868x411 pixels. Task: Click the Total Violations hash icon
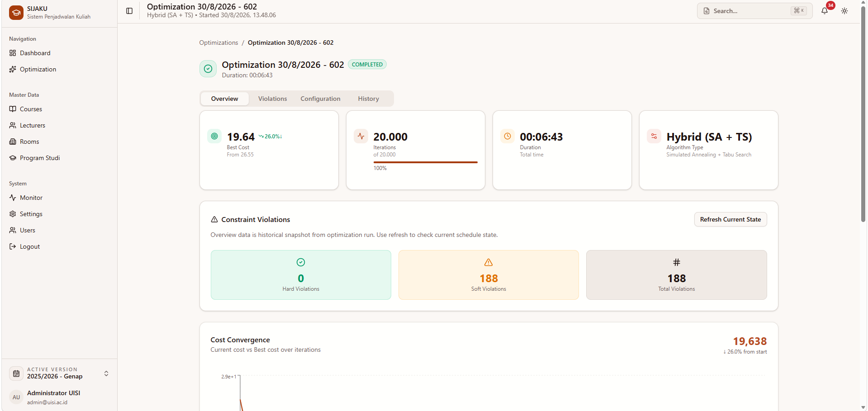click(x=677, y=262)
